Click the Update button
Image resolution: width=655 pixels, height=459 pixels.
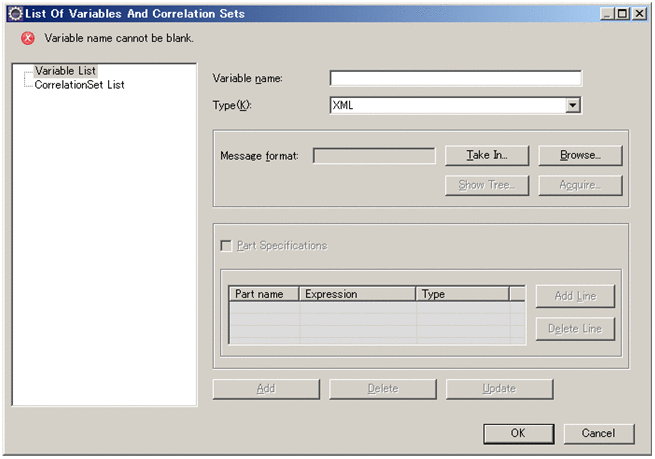click(x=499, y=388)
